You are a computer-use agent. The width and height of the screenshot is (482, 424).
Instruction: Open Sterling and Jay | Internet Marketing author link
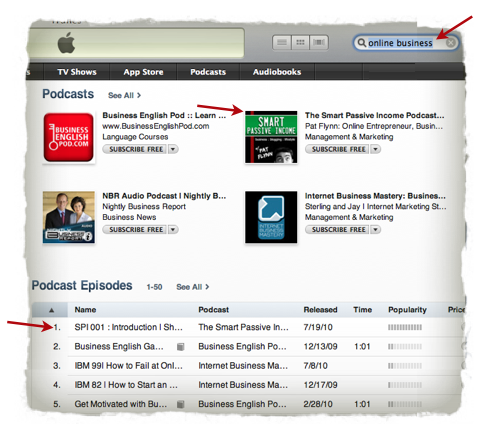pyautogui.click(x=375, y=206)
